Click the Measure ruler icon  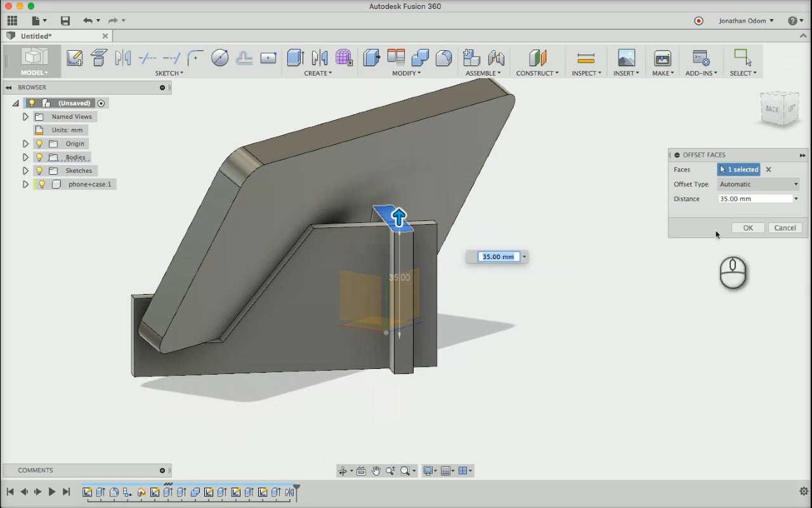(586, 58)
